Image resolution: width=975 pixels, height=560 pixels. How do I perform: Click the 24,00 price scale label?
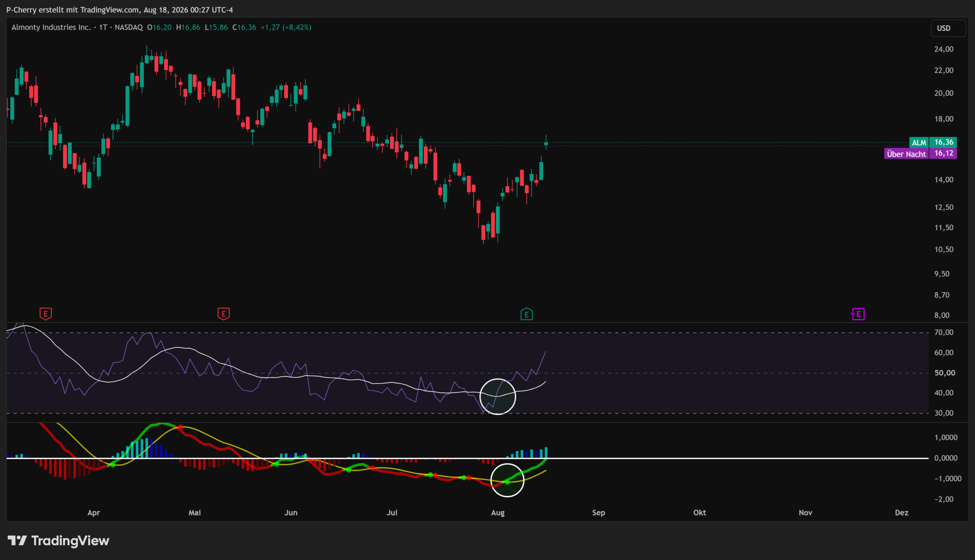click(x=944, y=49)
